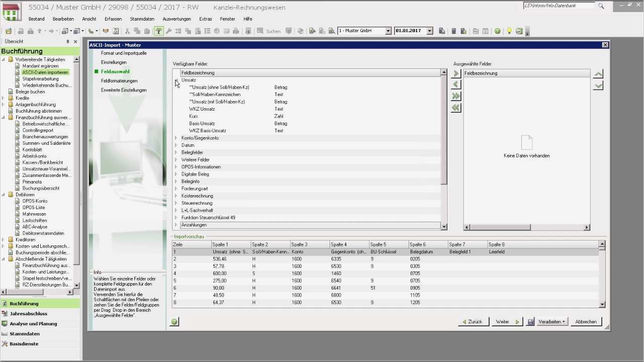
Task: Click the remove-field single left arrow button
Action: click(456, 84)
